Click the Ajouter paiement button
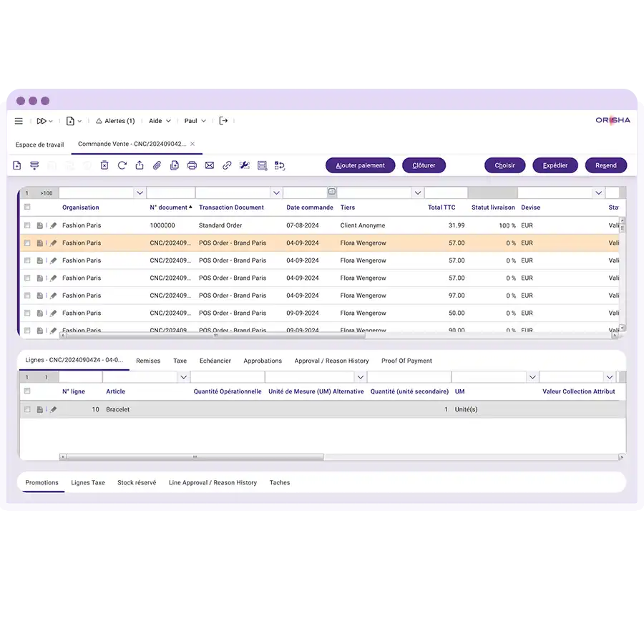Screen dimensions: 644x644 [x=360, y=165]
